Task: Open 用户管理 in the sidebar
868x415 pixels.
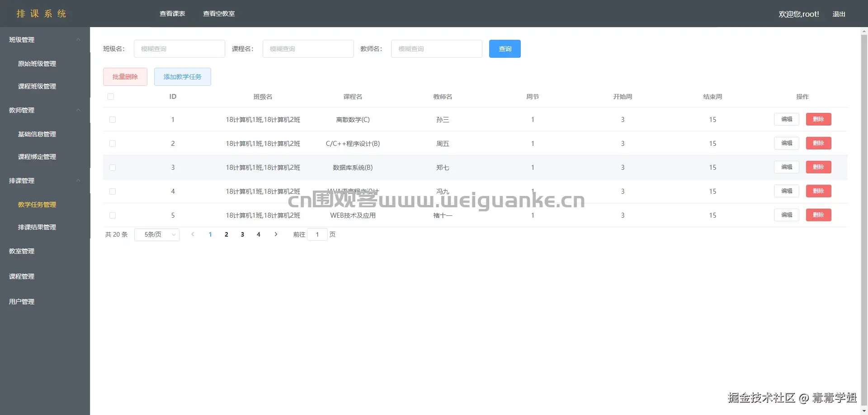Action: tap(22, 302)
